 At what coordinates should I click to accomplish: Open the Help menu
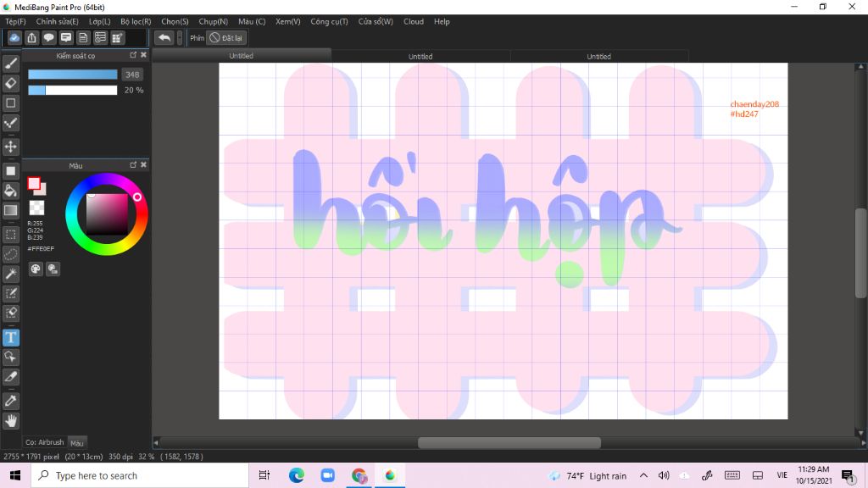(442, 21)
